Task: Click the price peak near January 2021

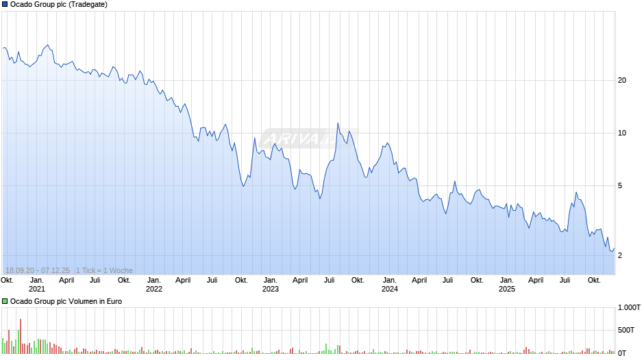Action: pyautogui.click(x=48, y=45)
